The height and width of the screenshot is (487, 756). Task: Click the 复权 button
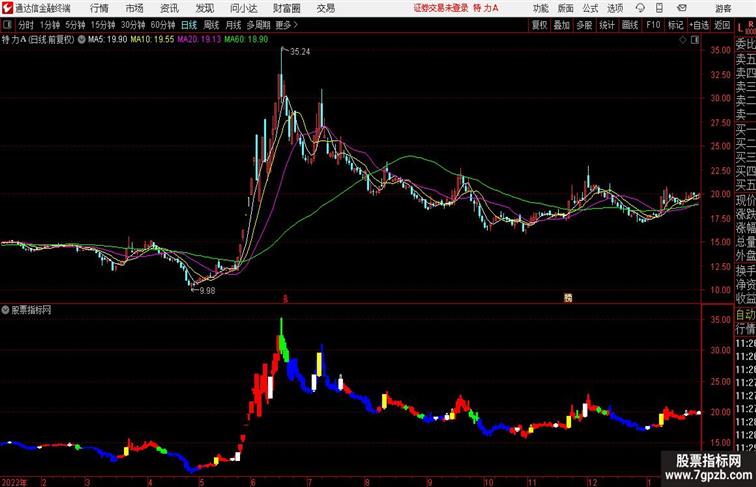click(540, 25)
